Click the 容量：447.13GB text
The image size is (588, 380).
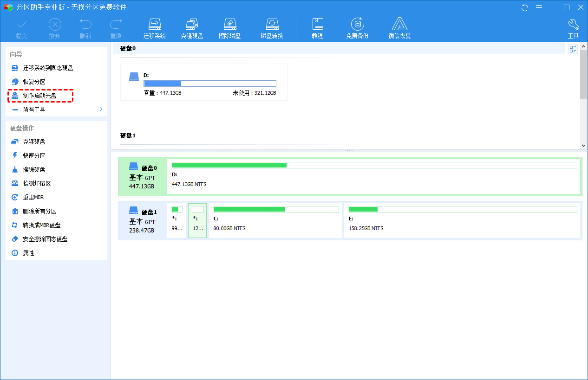pos(162,93)
